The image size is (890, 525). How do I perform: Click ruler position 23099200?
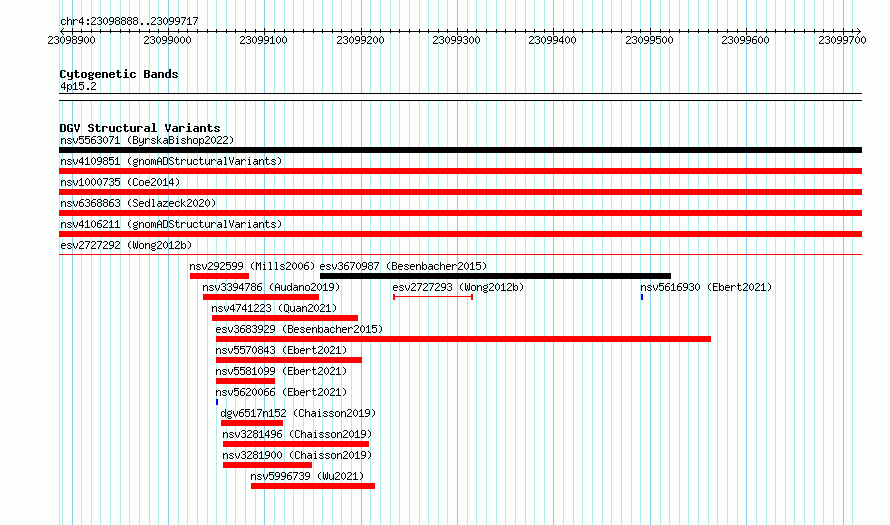tap(360, 40)
